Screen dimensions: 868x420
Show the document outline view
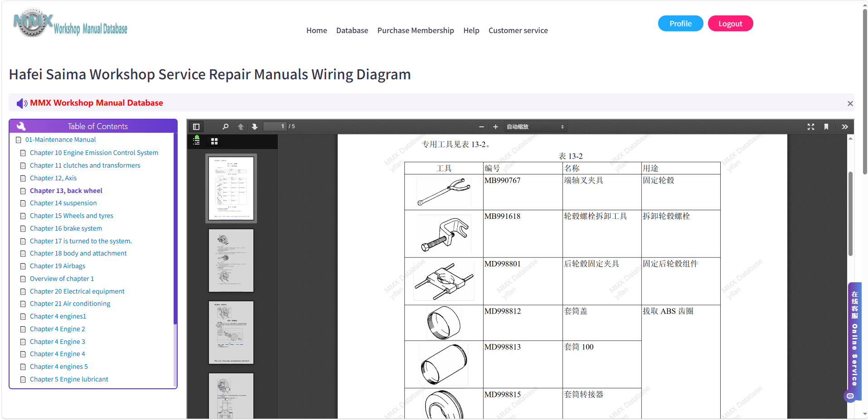point(196,141)
